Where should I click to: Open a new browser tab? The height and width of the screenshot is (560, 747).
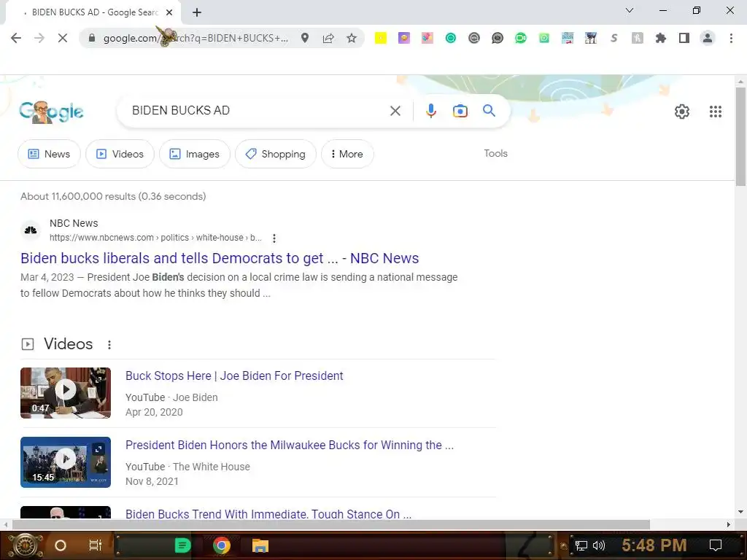(x=197, y=12)
